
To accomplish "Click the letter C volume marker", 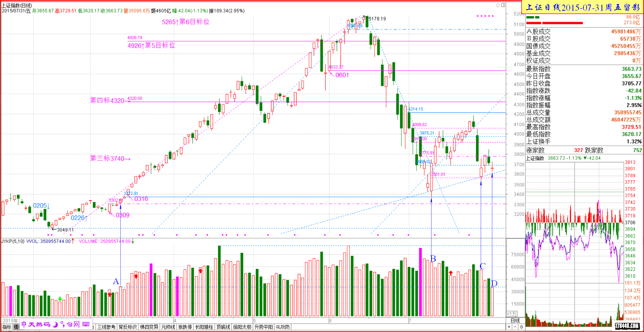I will pyautogui.click(x=483, y=266).
